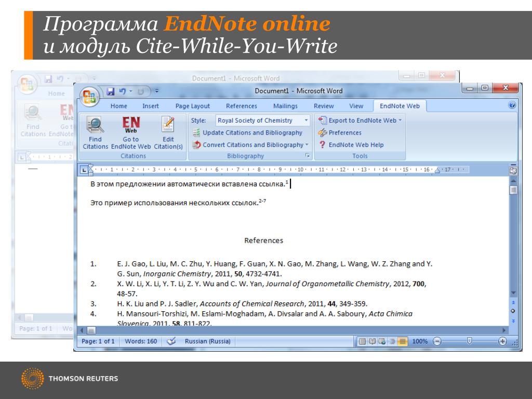Click the Zoom Out minus button
The height and width of the screenshot is (399, 532).
click(437, 341)
